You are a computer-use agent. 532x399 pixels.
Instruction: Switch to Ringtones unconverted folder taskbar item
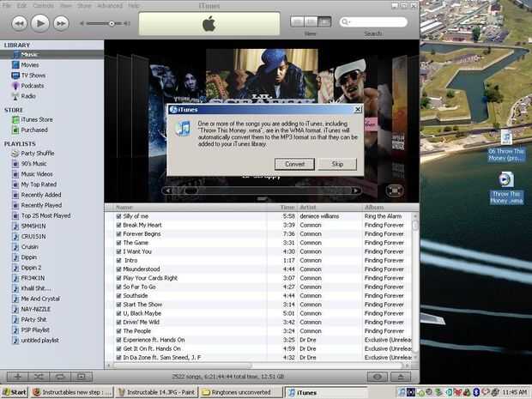coord(241,392)
